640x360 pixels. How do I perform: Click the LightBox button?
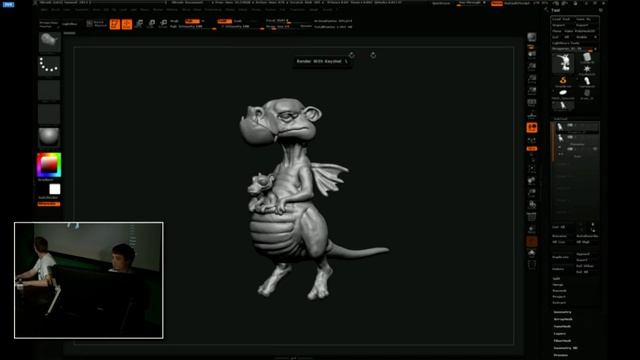pyautogui.click(x=70, y=24)
